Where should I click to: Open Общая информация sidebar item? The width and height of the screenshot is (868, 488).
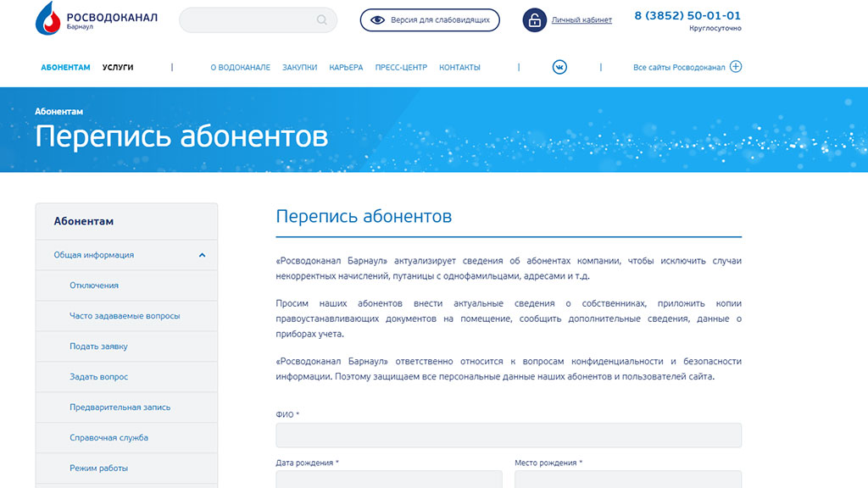click(93, 255)
